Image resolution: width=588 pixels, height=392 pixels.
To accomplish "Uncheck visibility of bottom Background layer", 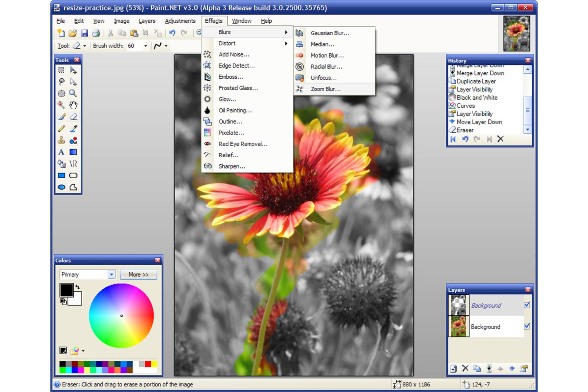I will 527,326.
